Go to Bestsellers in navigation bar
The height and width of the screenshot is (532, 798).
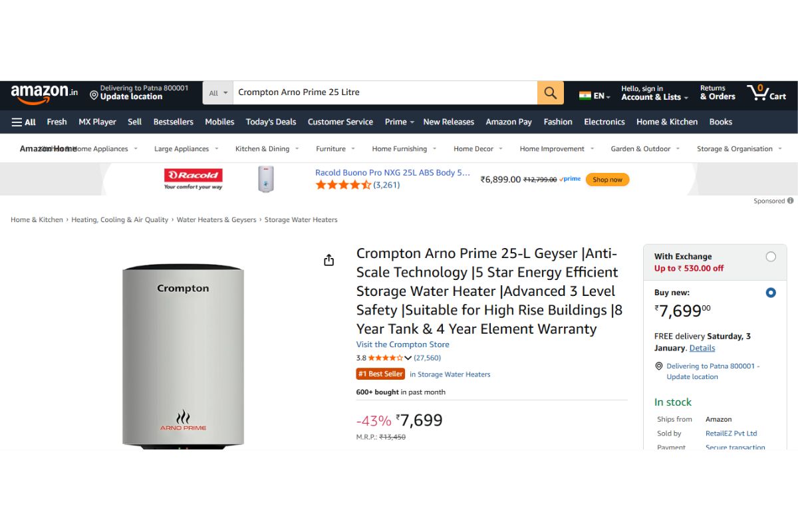(173, 122)
